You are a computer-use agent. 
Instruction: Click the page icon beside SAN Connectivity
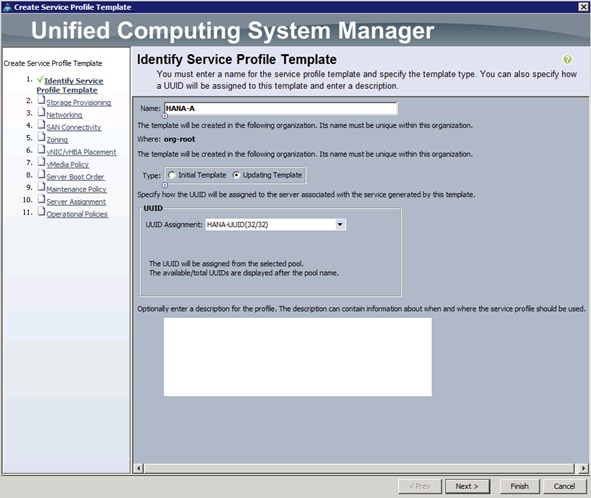tap(41, 125)
